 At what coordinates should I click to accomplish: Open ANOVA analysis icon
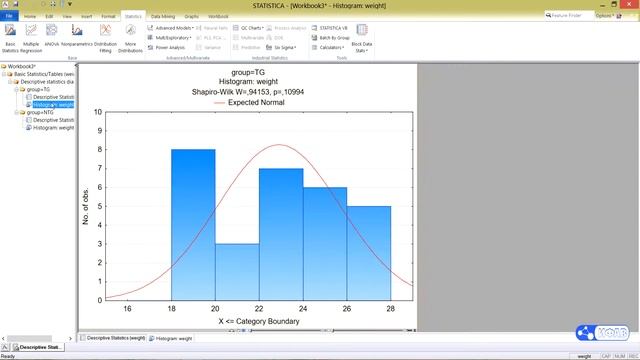click(x=51, y=35)
